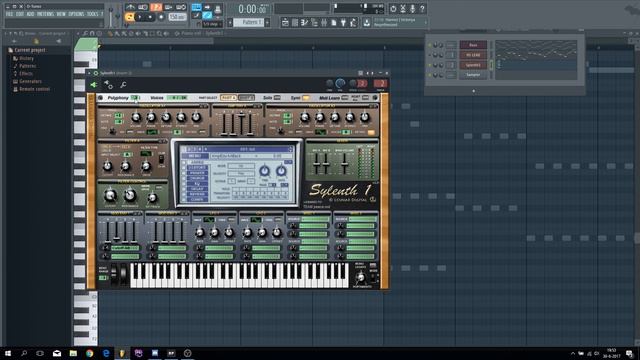Select PART A in Sylenth1
Viewport: 640px width, 360px height.
(x=228, y=98)
